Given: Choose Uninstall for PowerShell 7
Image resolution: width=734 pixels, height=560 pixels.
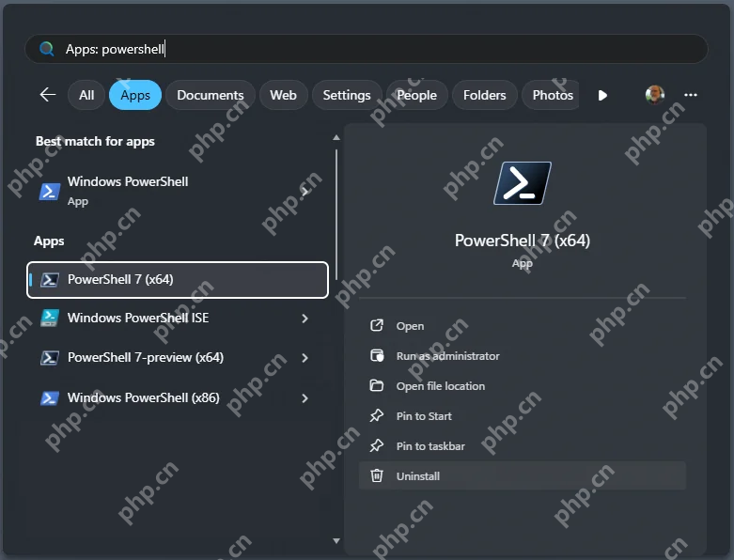Looking at the screenshot, I should (523, 475).
